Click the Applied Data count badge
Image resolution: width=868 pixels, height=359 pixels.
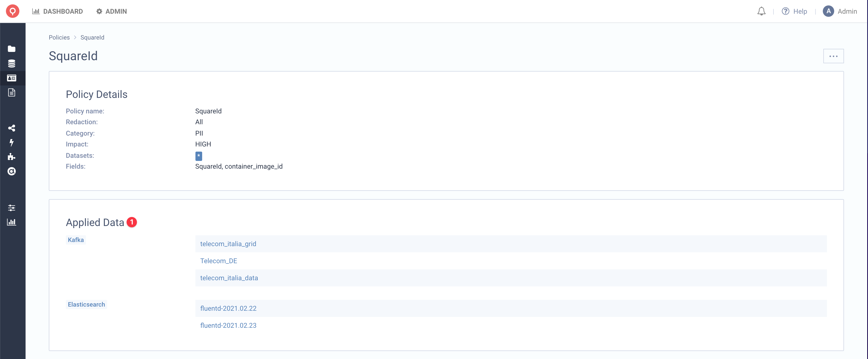[132, 222]
